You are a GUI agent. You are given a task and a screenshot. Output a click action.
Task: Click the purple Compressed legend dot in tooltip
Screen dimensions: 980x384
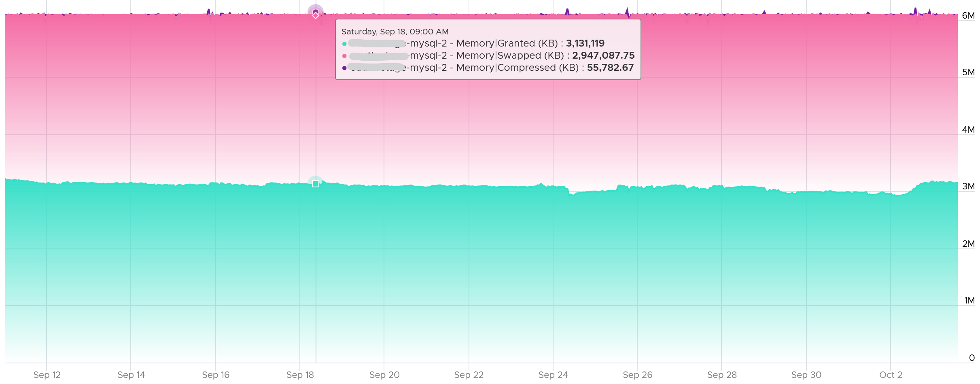click(x=344, y=68)
